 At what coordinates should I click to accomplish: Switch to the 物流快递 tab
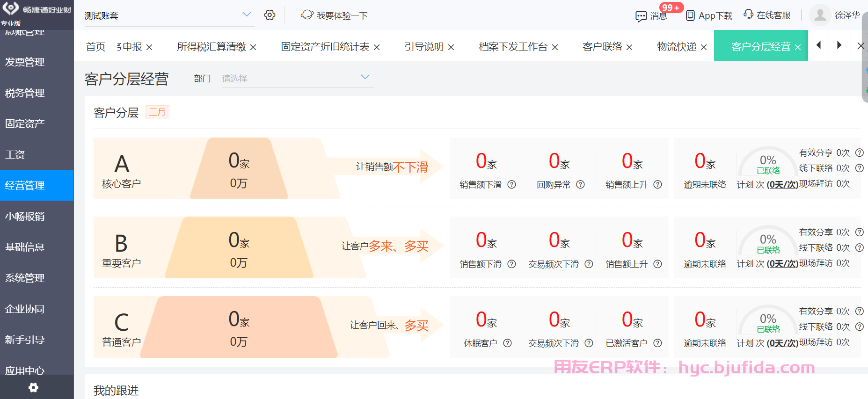677,47
